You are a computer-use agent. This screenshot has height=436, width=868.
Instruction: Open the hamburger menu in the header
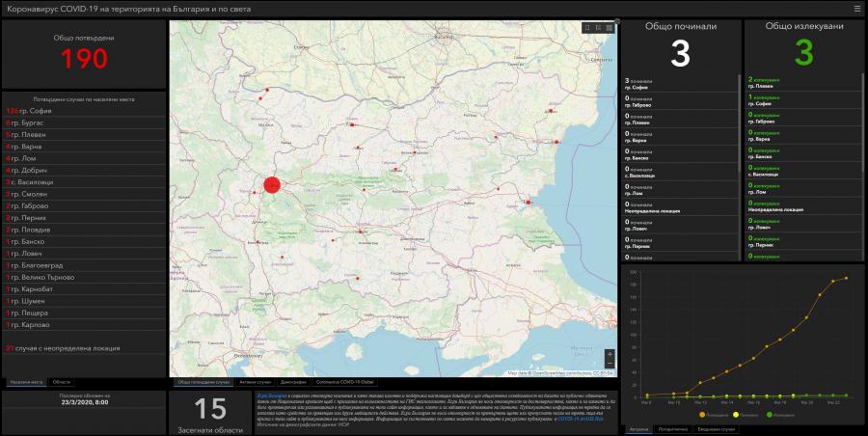pos(857,9)
